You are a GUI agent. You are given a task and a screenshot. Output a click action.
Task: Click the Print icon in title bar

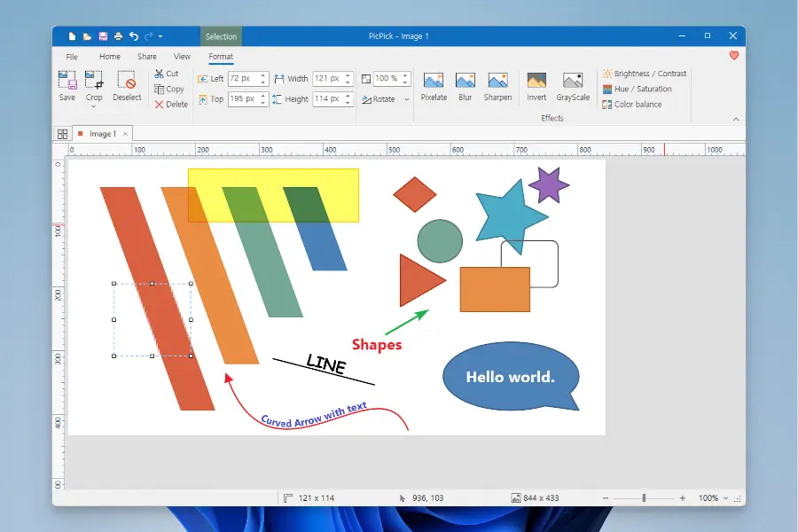(x=118, y=36)
